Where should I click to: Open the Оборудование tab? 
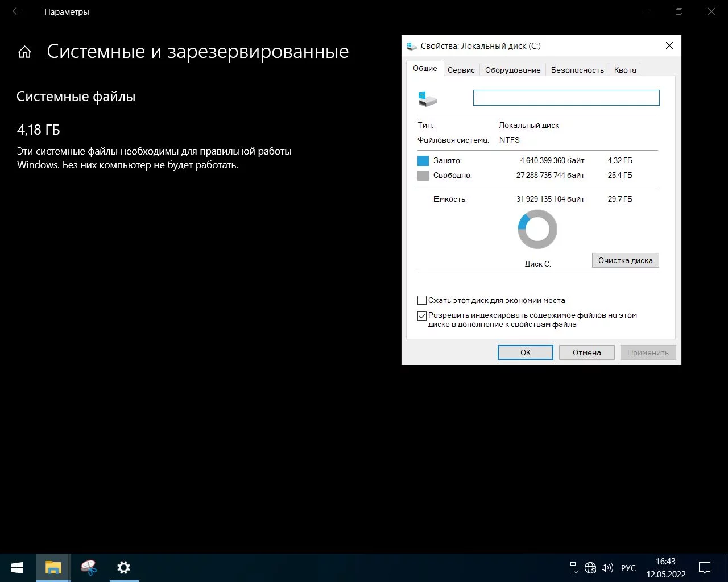click(513, 70)
